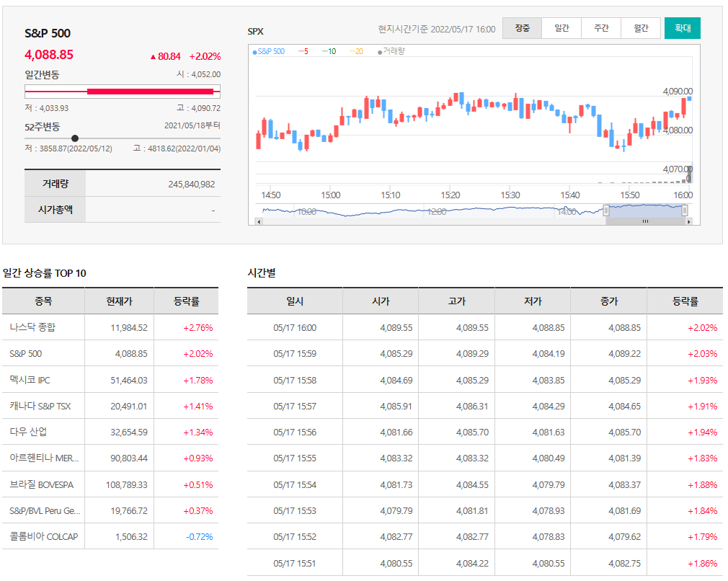Toggle the 10-period moving average legend
This screenshot has width=728, height=581.
pos(329,52)
